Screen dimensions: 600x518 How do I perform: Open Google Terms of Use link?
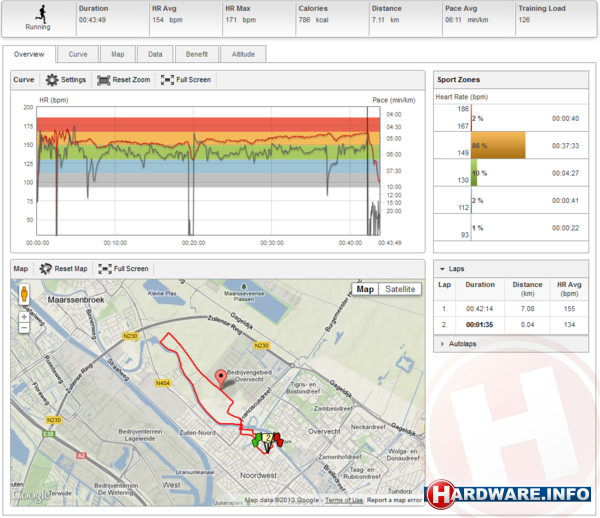point(343,499)
